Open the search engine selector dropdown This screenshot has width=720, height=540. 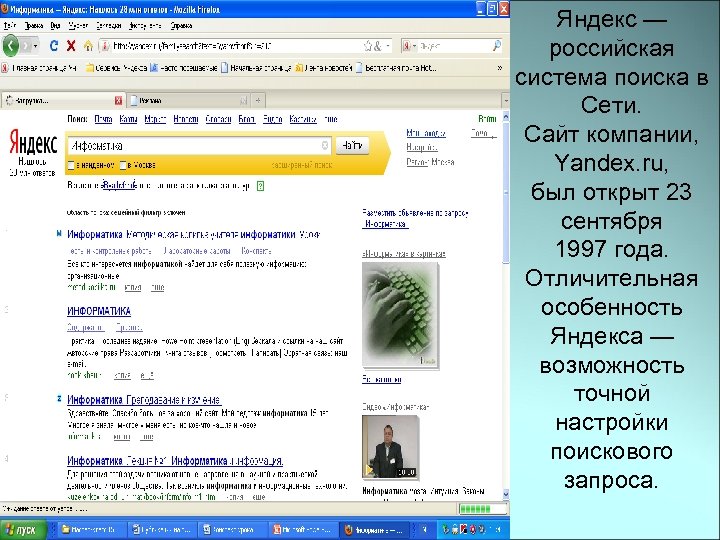(409, 46)
